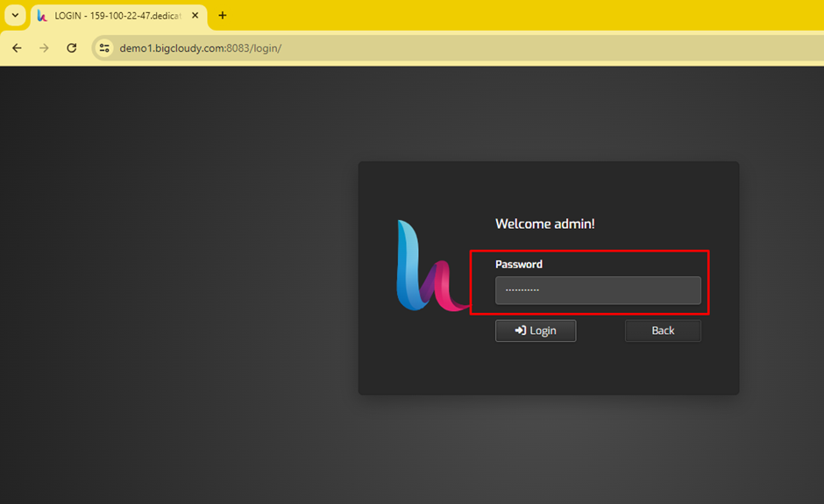
Task: Open the tab search dropdown arrow
Action: coord(15,15)
